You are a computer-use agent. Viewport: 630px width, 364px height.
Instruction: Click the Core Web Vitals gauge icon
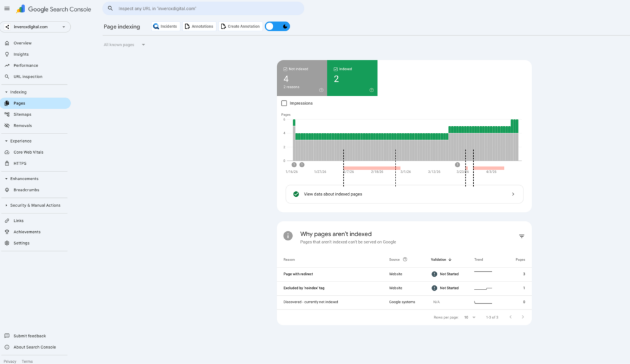(x=7, y=152)
